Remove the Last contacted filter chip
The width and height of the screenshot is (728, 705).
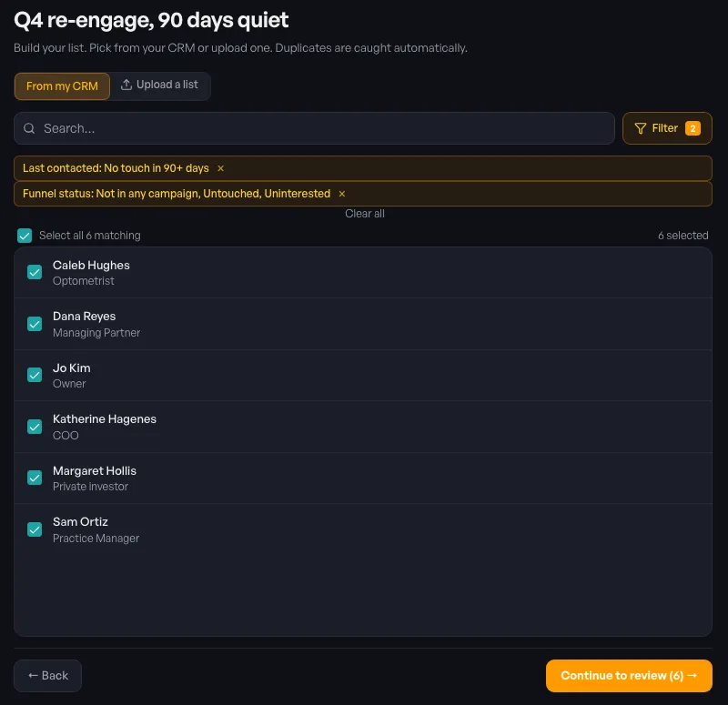tap(220, 168)
